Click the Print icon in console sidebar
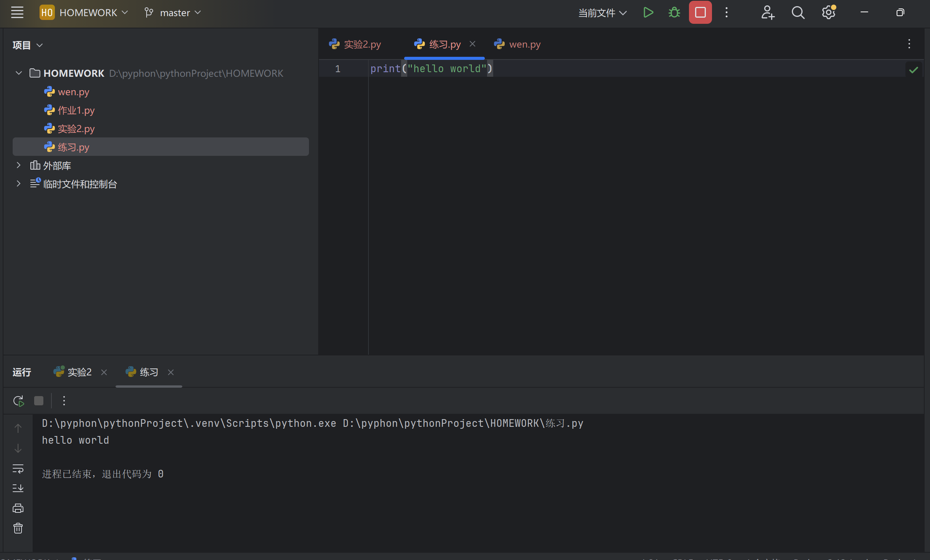Screen dimensions: 930x560 pos(18,508)
